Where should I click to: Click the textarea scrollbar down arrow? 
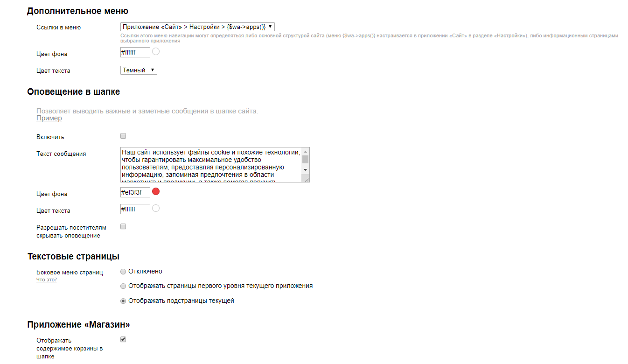(305, 170)
